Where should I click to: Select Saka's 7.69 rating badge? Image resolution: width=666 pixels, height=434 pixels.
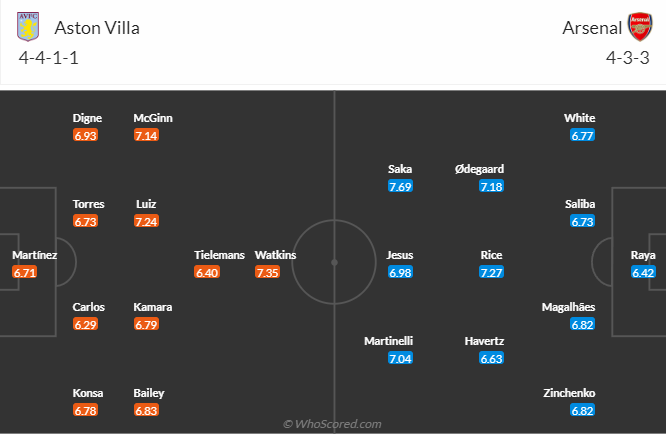click(400, 186)
